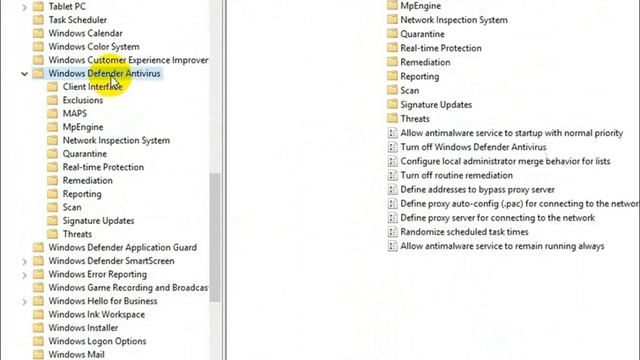Click the Exclusions folder icon in tree

pyautogui.click(x=52, y=100)
